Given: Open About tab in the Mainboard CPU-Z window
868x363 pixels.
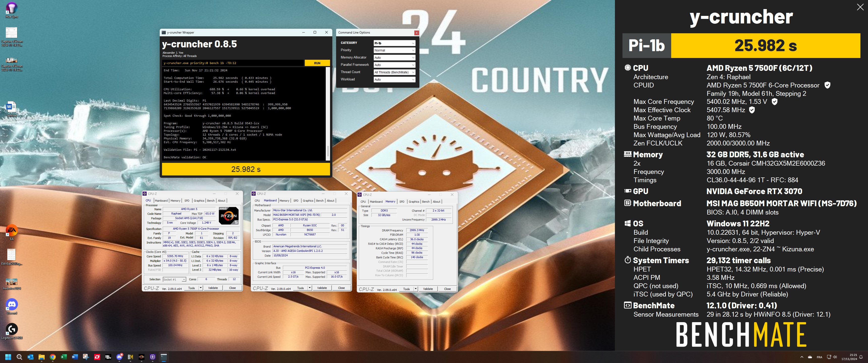Looking at the screenshot, I should (331, 201).
